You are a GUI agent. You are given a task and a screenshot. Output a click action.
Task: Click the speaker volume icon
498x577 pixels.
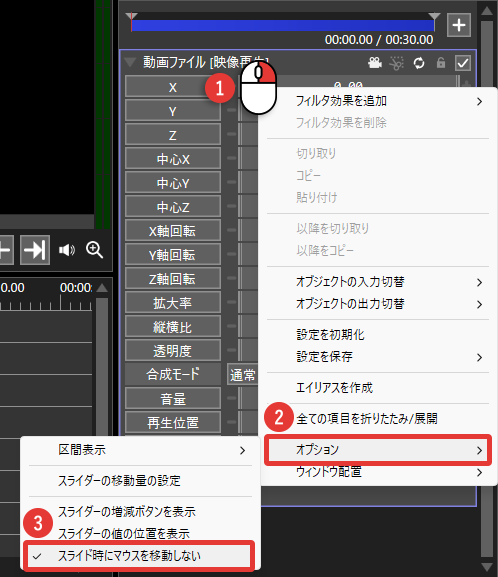67,250
